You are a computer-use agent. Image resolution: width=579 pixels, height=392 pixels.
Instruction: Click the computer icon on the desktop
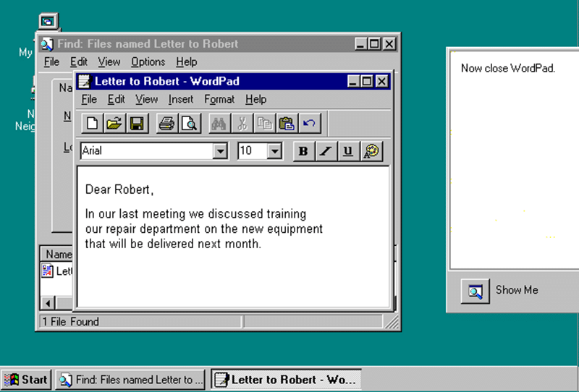point(48,22)
